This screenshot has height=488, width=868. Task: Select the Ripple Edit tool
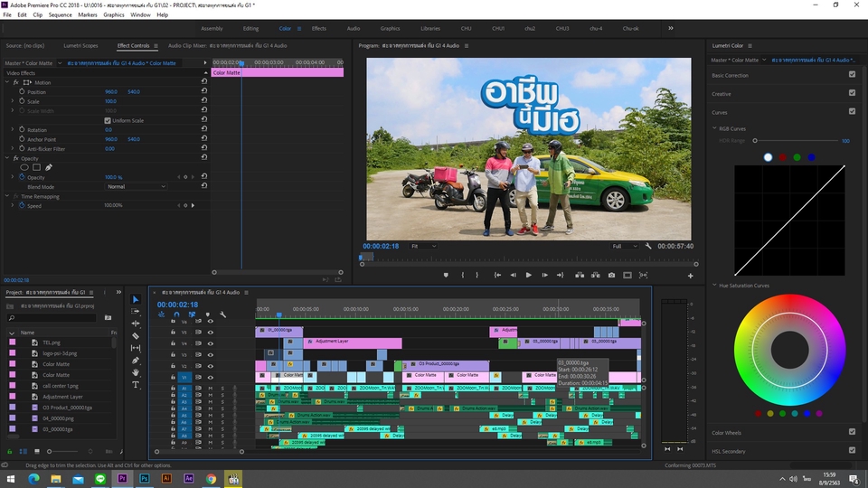136,324
